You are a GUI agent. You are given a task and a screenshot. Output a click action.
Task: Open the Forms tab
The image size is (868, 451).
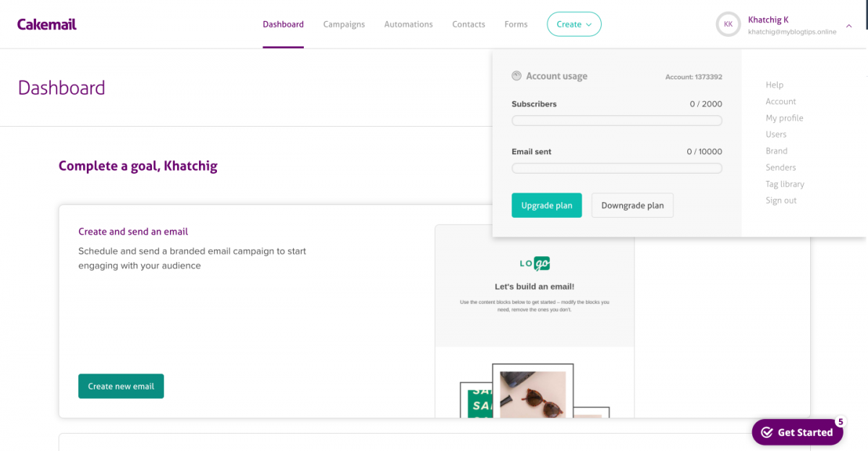coord(516,24)
